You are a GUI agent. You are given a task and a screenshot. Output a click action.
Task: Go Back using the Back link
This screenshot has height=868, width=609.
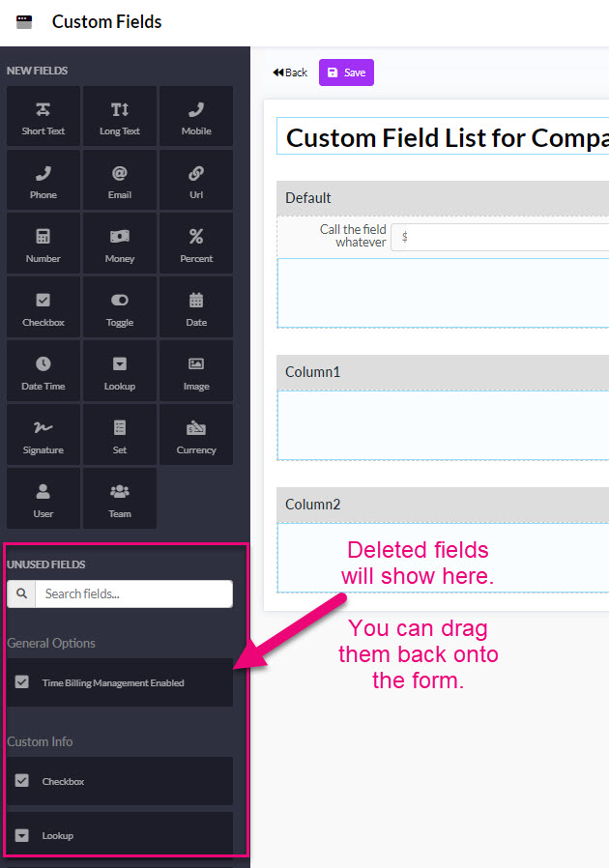click(x=290, y=72)
